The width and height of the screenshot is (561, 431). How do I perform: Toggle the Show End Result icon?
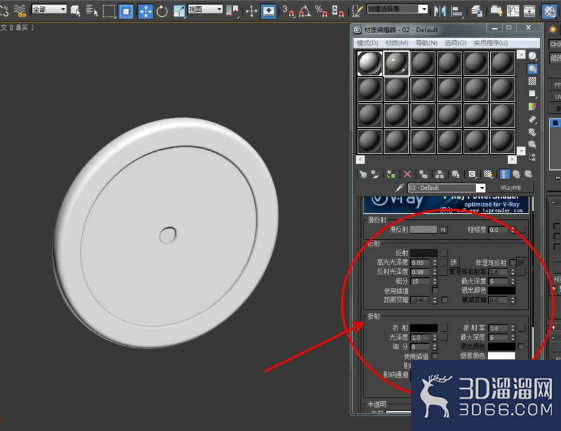click(x=504, y=174)
